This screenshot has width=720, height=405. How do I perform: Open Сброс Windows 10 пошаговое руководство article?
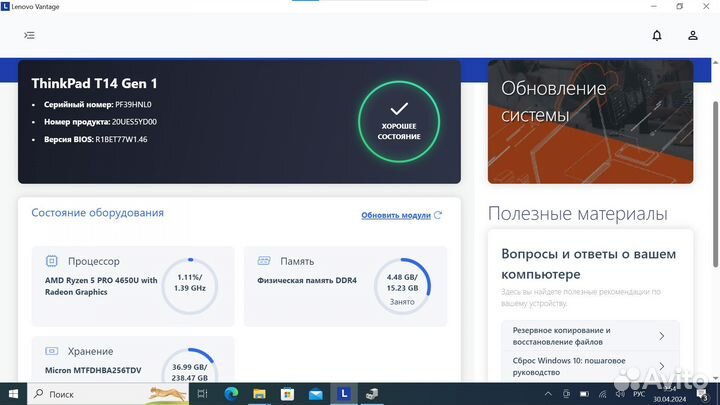tap(591, 366)
